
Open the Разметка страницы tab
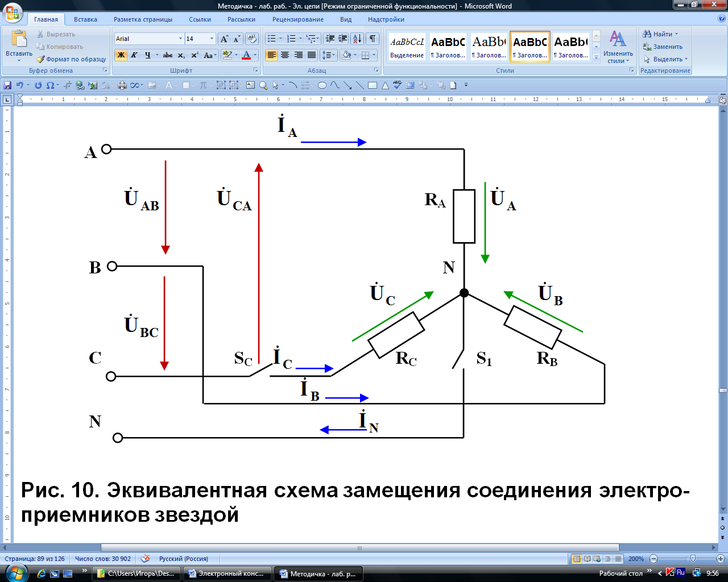pyautogui.click(x=143, y=19)
